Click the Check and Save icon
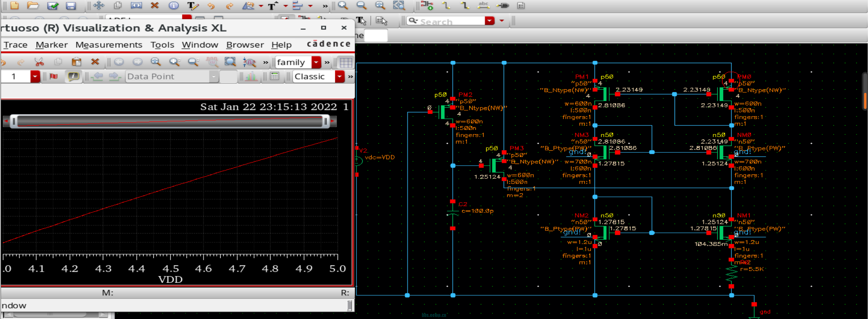 pyautogui.click(x=52, y=5)
